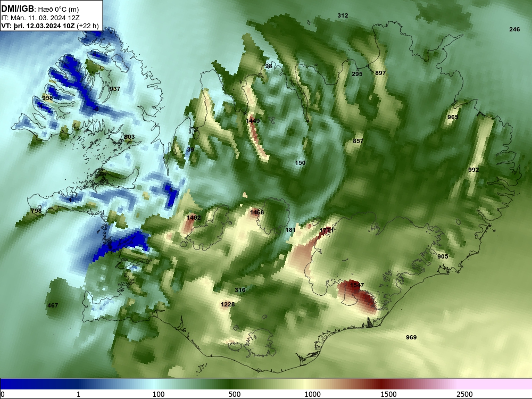Click the value 316 label

240,290
